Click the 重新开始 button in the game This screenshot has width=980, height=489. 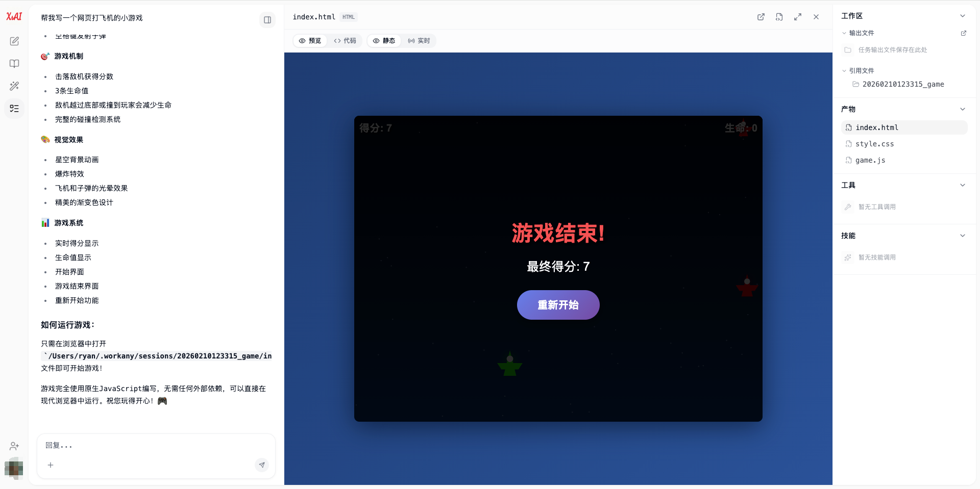[558, 305]
